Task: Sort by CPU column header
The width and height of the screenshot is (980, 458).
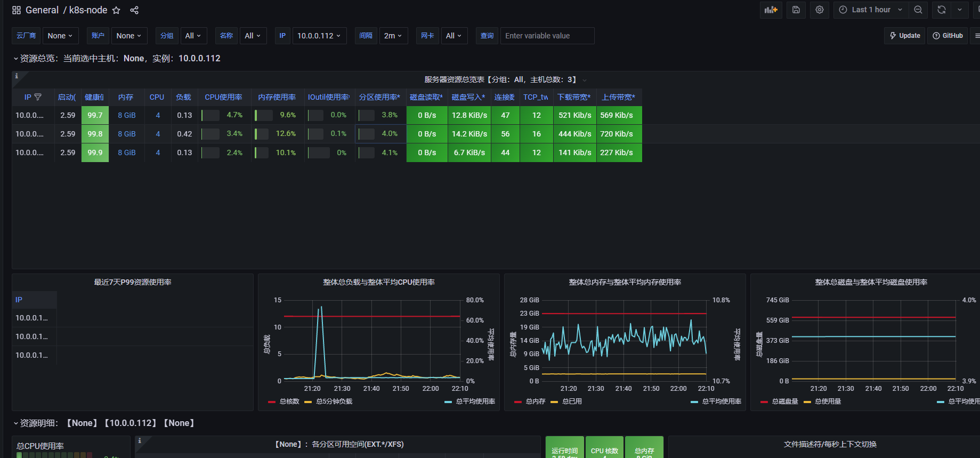Action: 157,97
